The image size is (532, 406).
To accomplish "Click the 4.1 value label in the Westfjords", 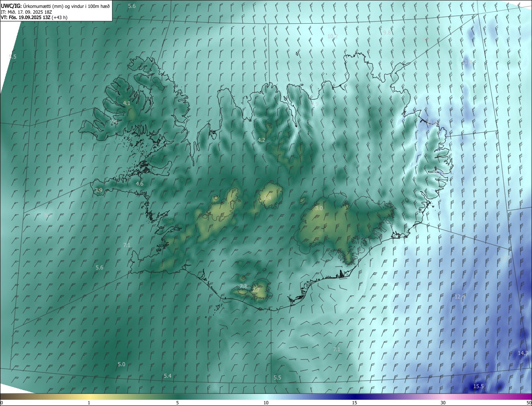I will pyautogui.click(x=127, y=103).
